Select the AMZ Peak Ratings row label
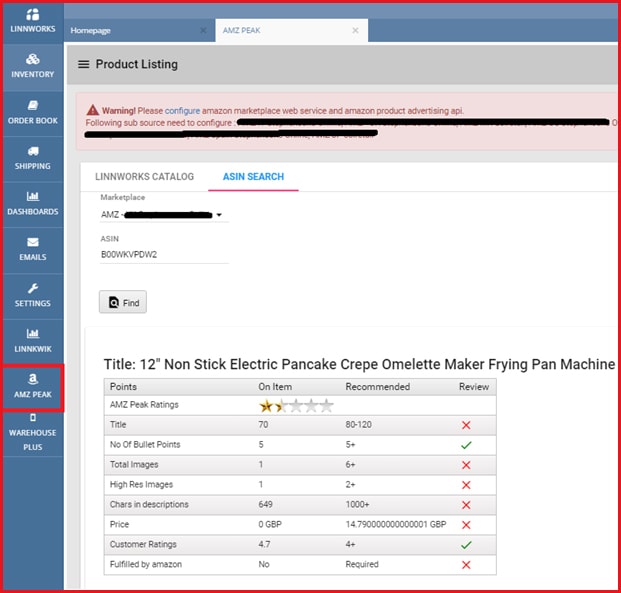The width and height of the screenshot is (621, 593). point(144,405)
